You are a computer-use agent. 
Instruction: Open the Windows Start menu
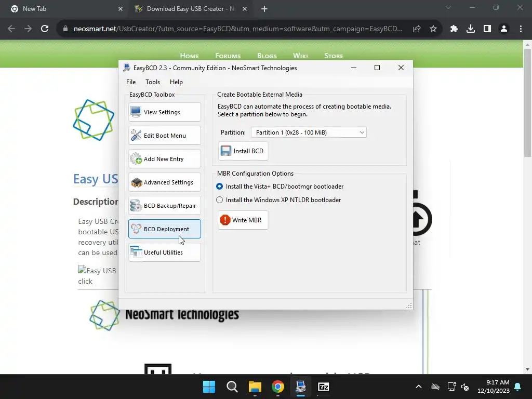coord(209,387)
